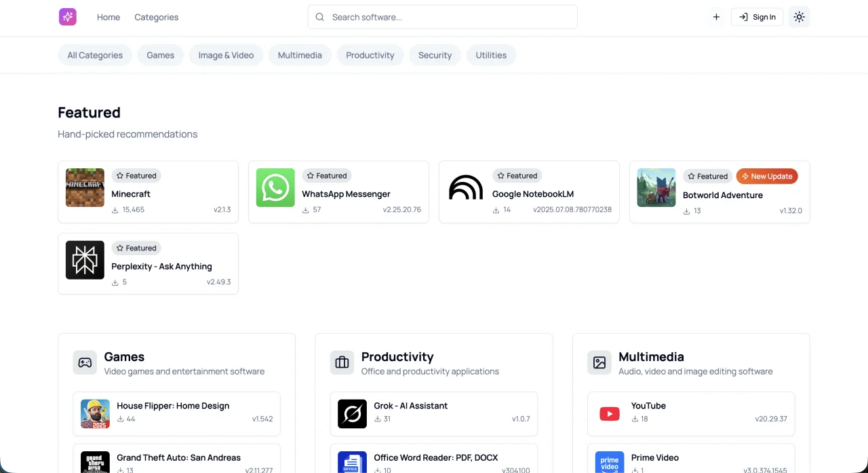Click the New Update badge on Botworld
868x473 pixels.
coord(767,176)
